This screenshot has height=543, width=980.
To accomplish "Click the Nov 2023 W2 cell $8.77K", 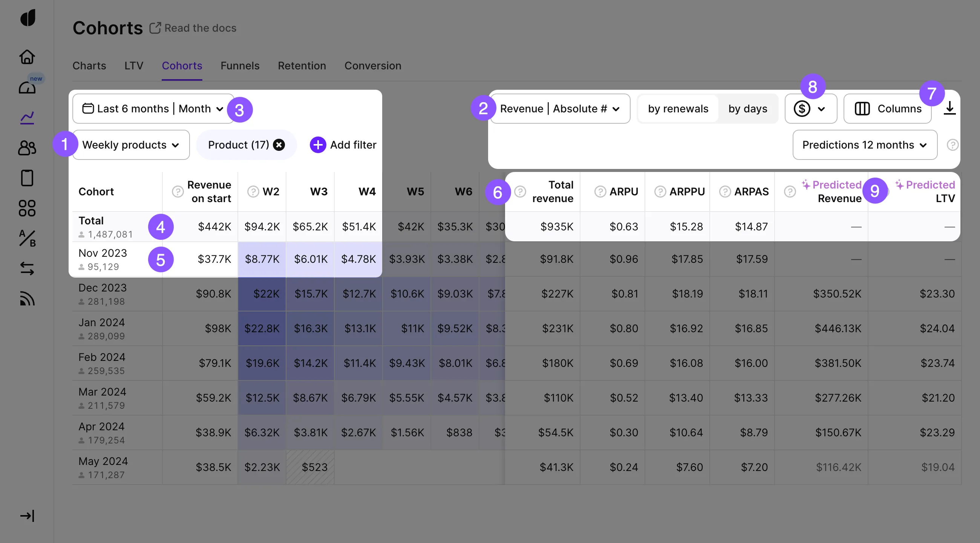I will (x=262, y=259).
